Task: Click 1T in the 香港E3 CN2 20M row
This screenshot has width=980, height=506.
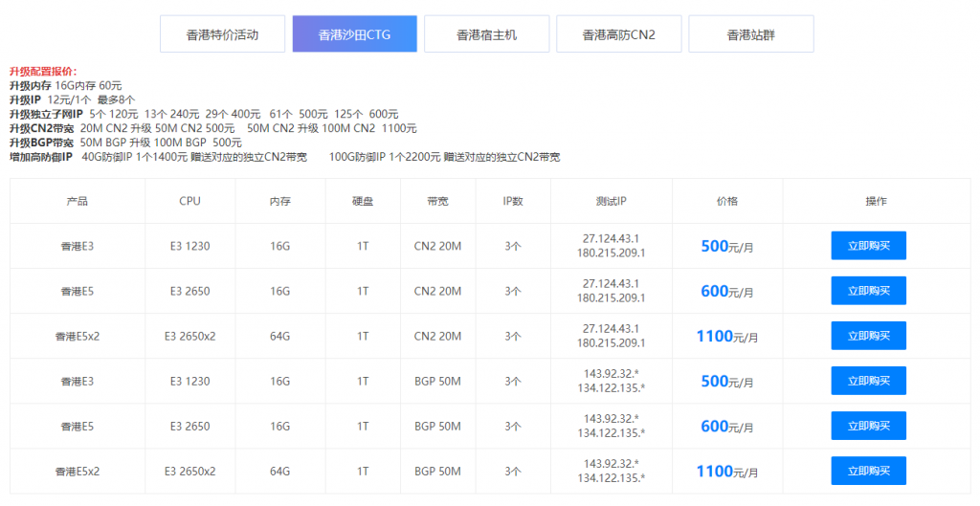Action: point(363,246)
